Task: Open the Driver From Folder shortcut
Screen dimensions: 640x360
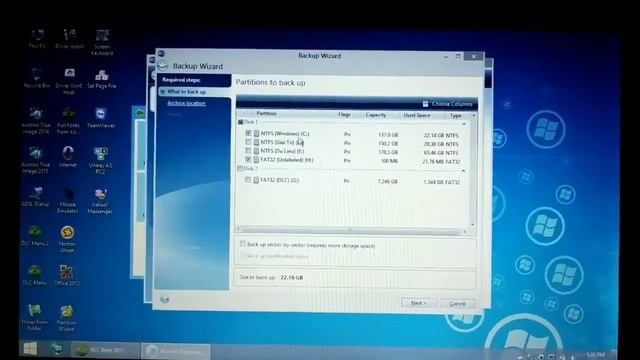Action: pos(34,317)
